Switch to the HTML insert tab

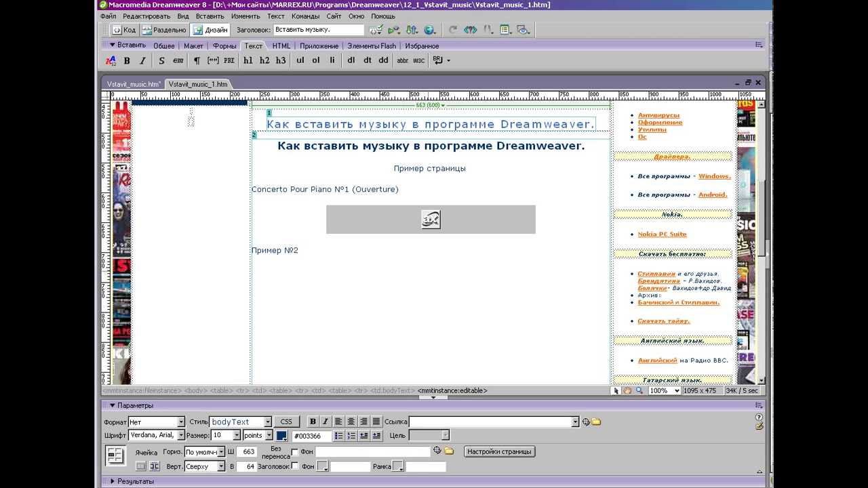(281, 46)
